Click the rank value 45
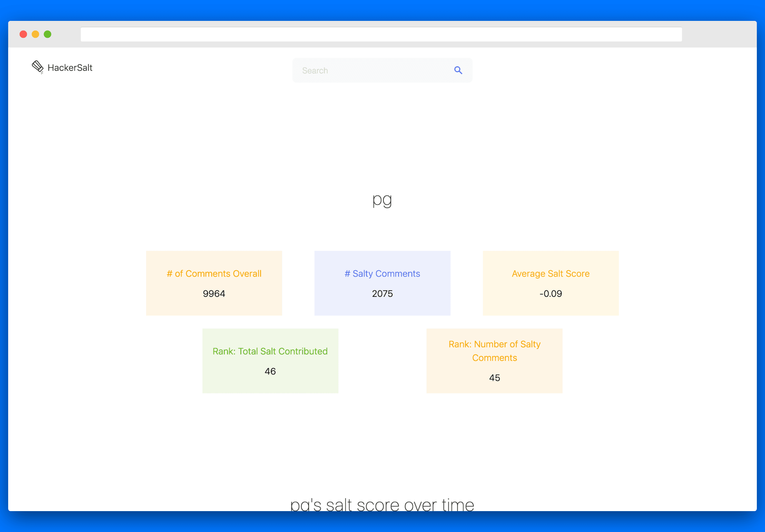The width and height of the screenshot is (765, 532). coord(494,378)
